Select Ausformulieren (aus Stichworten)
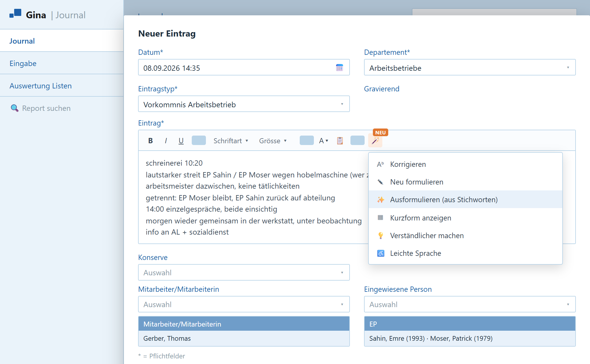Screen dimensions: 590x364 tap(466, 200)
